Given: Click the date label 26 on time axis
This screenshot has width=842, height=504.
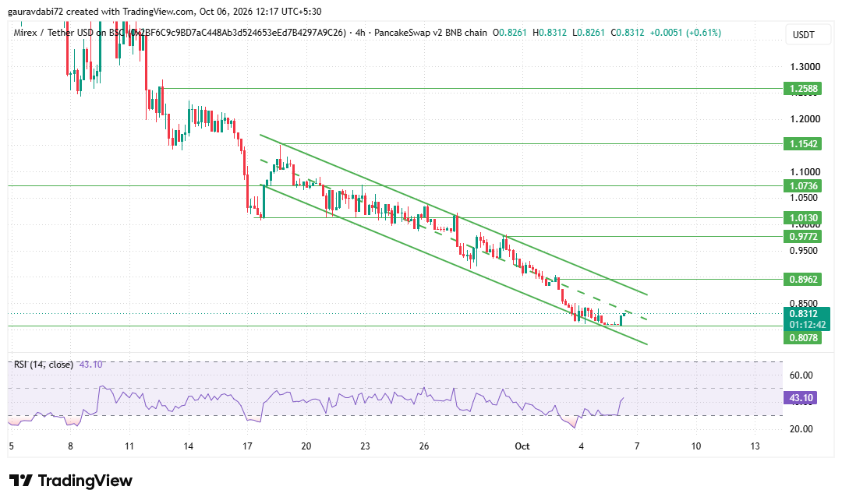Looking at the screenshot, I should 424,446.
